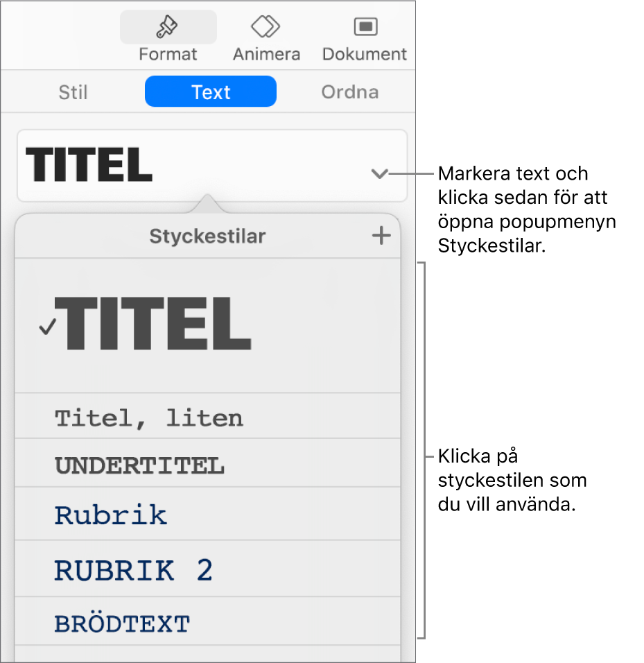Click the Animera toolbar label
This screenshot has width=644, height=663.
click(266, 54)
